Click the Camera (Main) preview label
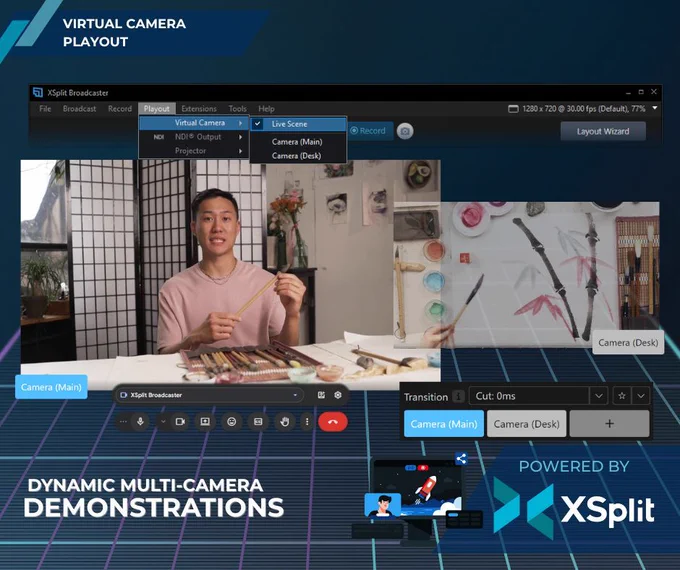This screenshot has height=570, width=680. coord(51,387)
